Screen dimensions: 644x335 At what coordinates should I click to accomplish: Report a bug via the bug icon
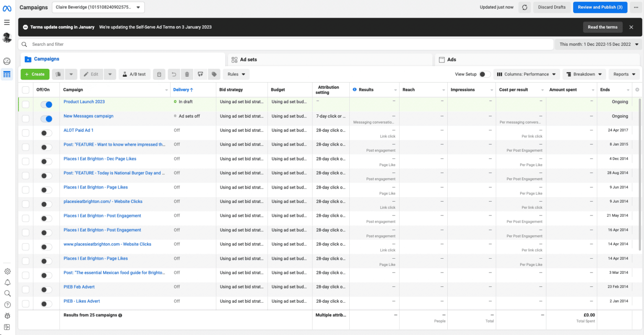pyautogui.click(x=7, y=316)
